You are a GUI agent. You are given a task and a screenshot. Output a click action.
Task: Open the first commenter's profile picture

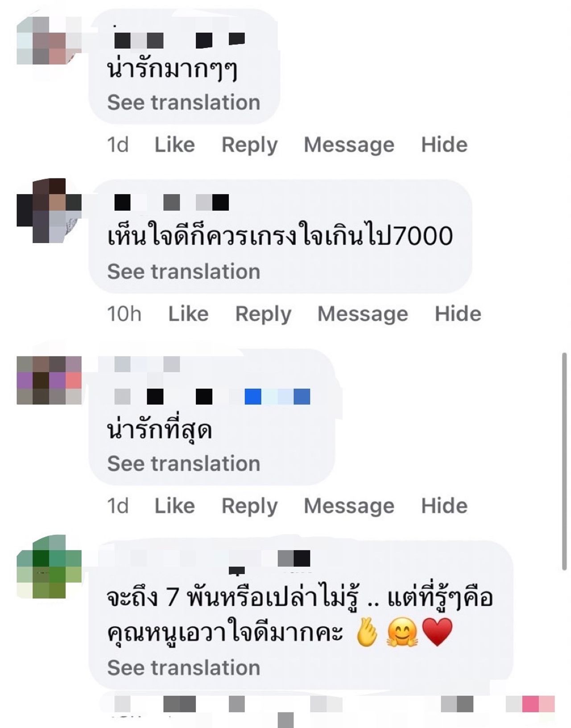click(49, 41)
